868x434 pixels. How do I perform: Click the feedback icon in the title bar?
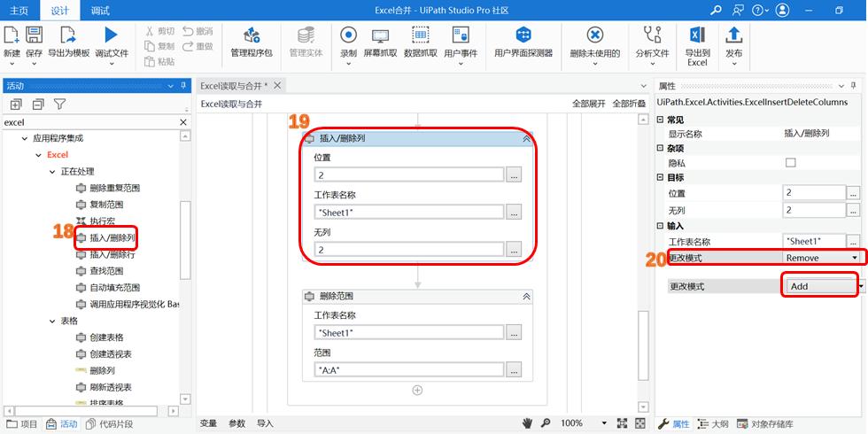(x=737, y=10)
